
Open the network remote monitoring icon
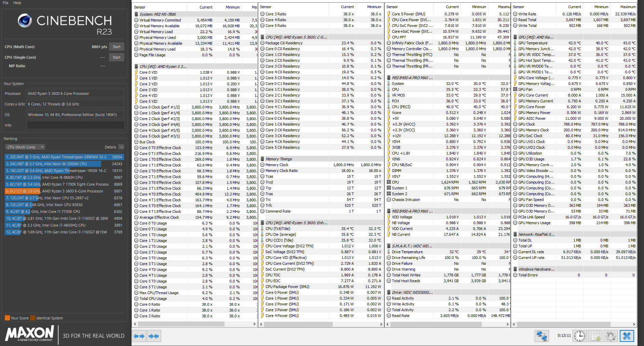[542, 336]
